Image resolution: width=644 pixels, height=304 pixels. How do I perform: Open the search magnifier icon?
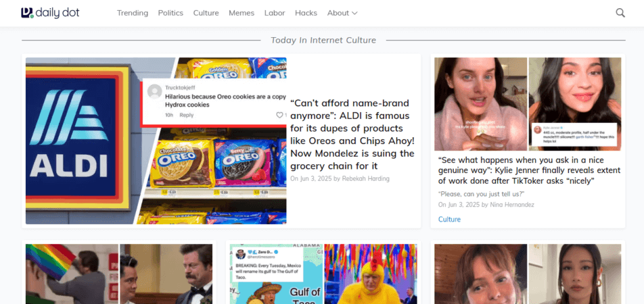(620, 13)
